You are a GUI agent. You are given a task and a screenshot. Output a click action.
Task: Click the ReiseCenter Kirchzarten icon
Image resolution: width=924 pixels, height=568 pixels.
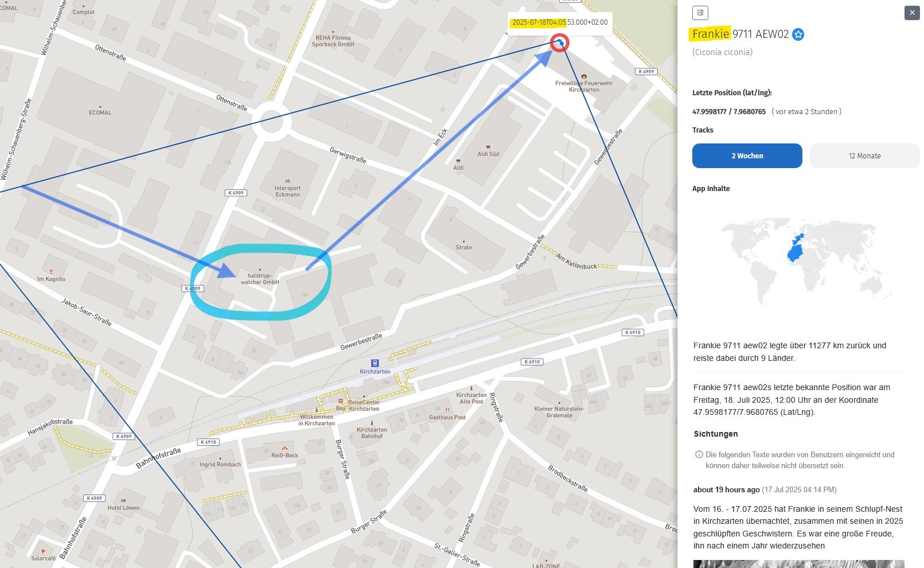tap(341, 401)
